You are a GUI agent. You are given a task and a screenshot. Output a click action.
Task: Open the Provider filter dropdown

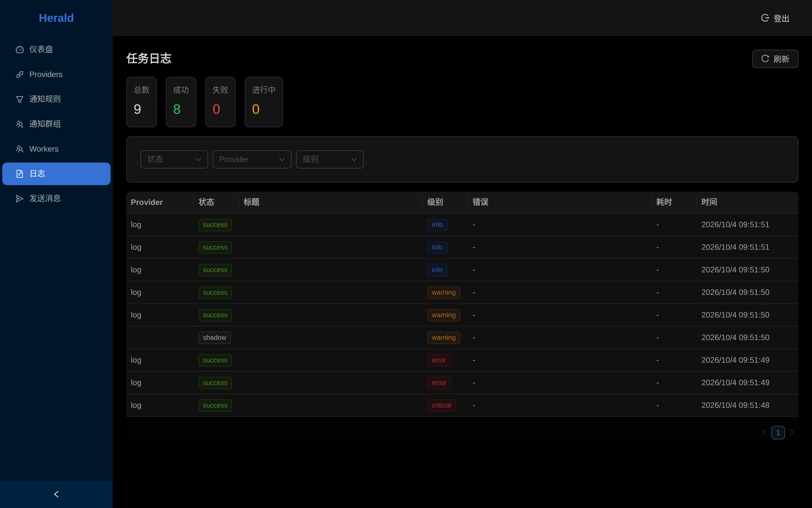coord(252,159)
